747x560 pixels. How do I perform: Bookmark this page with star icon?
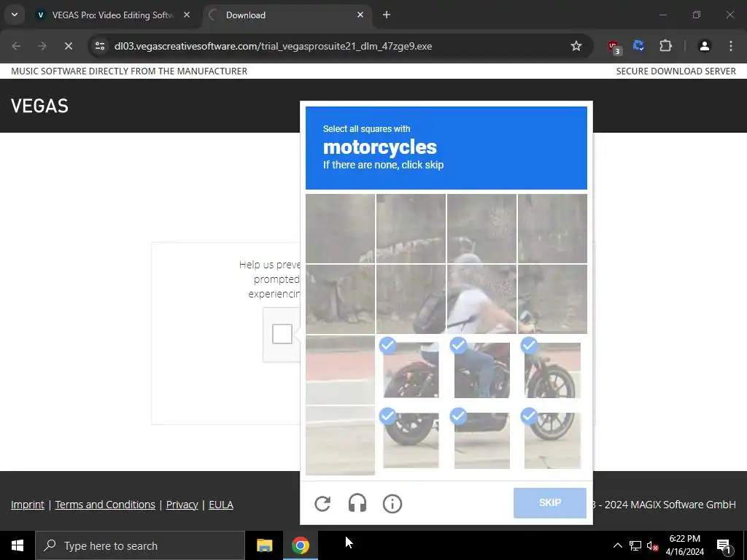[x=576, y=46]
